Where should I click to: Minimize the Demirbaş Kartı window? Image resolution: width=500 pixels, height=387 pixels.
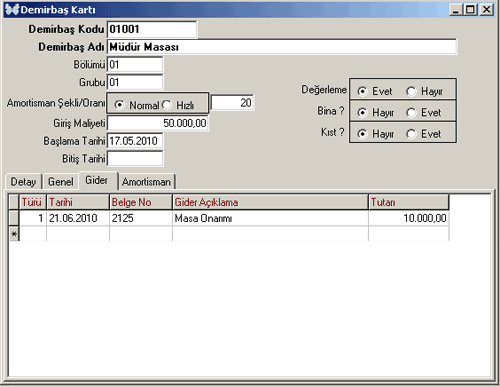[x=456, y=9]
